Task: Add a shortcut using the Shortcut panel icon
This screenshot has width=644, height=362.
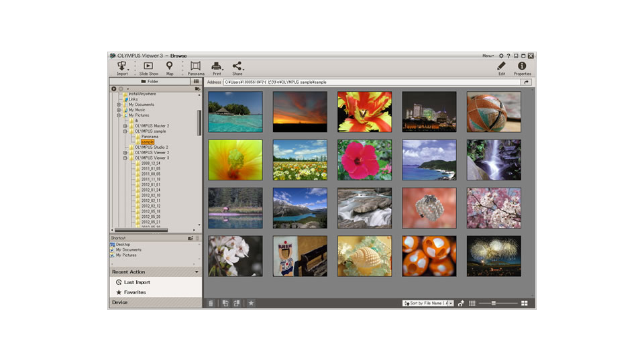Action: [x=191, y=238]
